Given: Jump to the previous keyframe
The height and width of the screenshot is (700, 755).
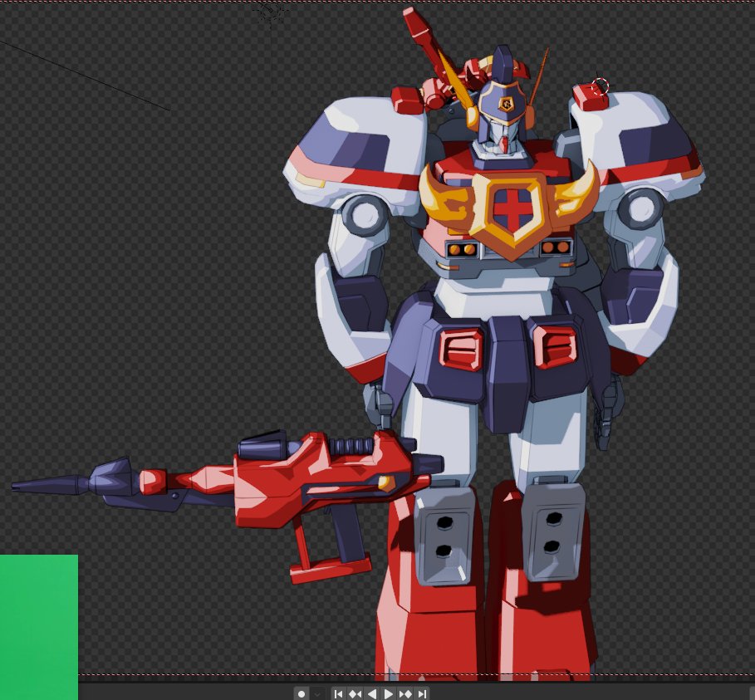Looking at the screenshot, I should point(355,693).
